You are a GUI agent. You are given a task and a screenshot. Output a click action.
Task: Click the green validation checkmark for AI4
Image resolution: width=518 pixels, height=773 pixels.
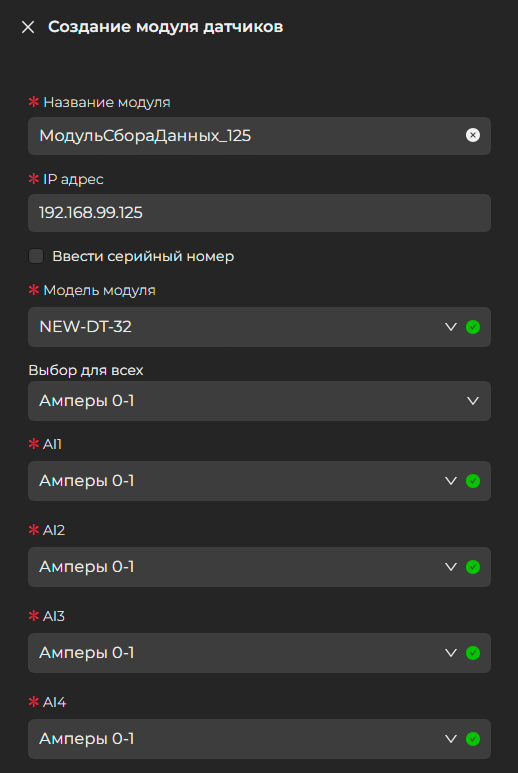(x=473, y=738)
